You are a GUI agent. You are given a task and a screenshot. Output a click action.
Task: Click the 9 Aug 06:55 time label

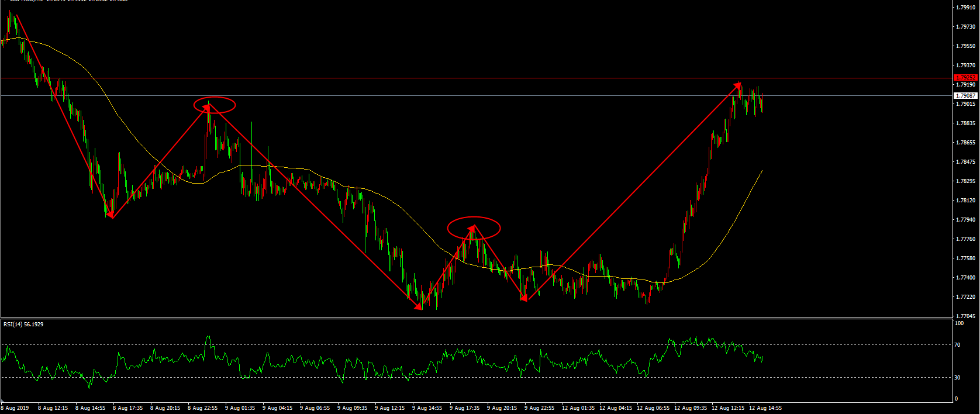315,408
